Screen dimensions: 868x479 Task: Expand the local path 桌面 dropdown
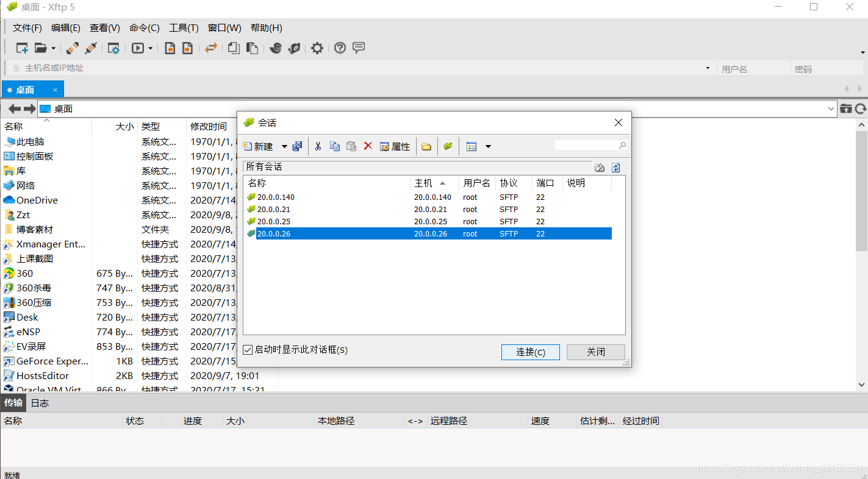[x=831, y=109]
